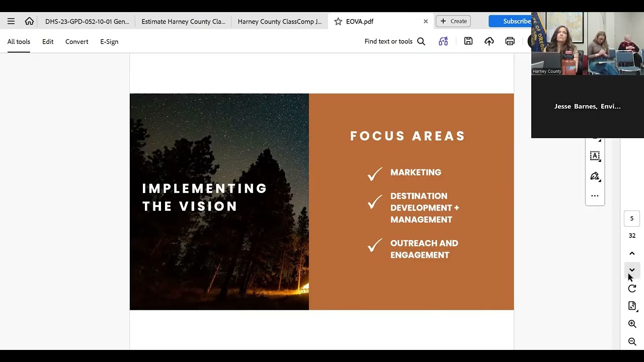Zoom in on the document
The width and height of the screenshot is (644, 362).
pyautogui.click(x=632, y=324)
